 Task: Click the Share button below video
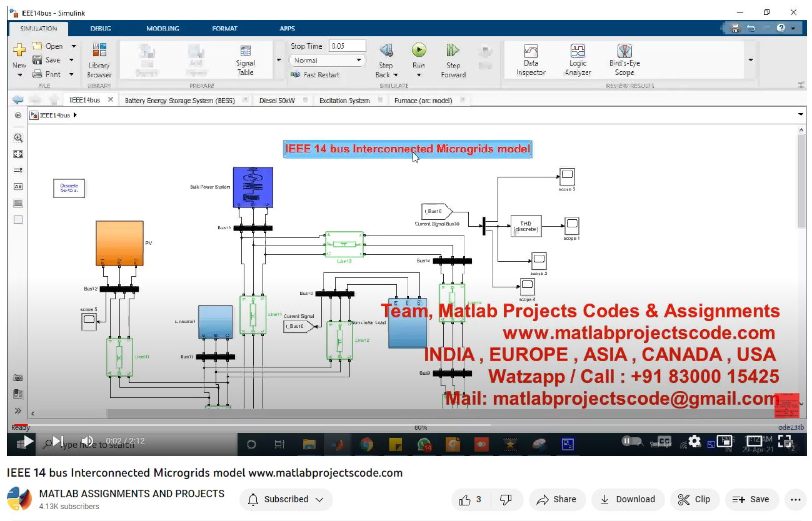pos(556,499)
